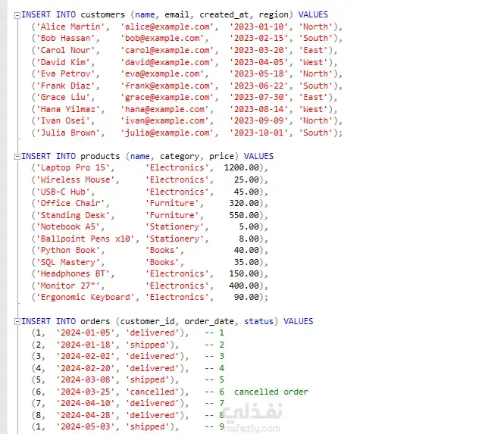Collapse the INSERT INTO products block

(x=17, y=157)
